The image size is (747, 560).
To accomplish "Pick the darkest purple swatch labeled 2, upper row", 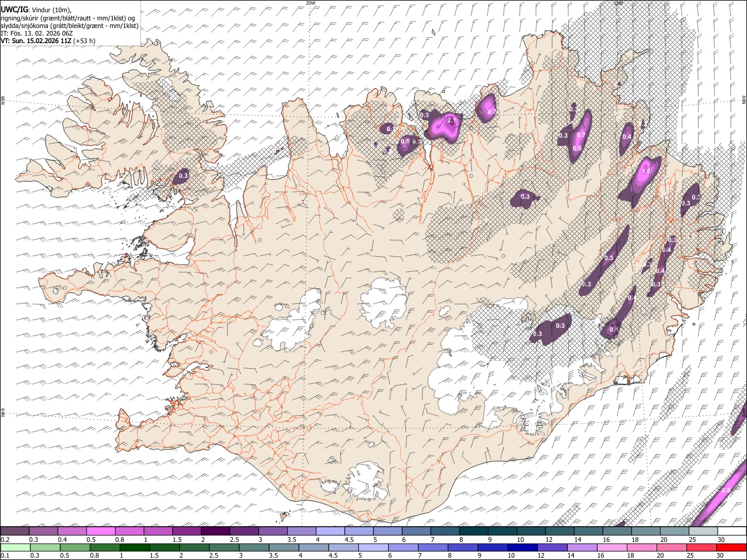I will pyautogui.click(x=215, y=531).
